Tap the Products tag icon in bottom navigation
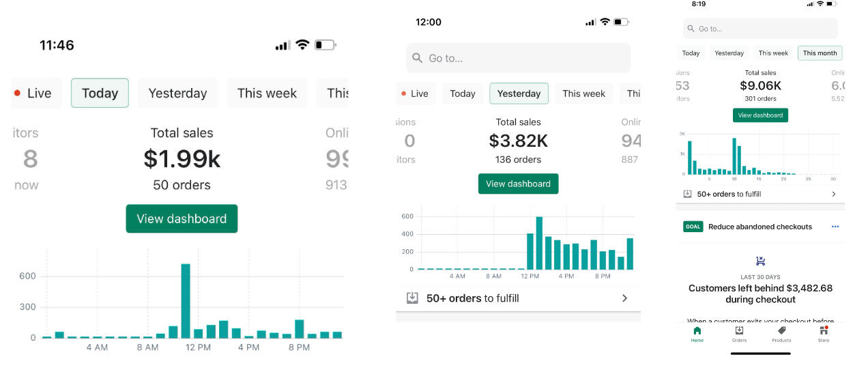 [781, 331]
